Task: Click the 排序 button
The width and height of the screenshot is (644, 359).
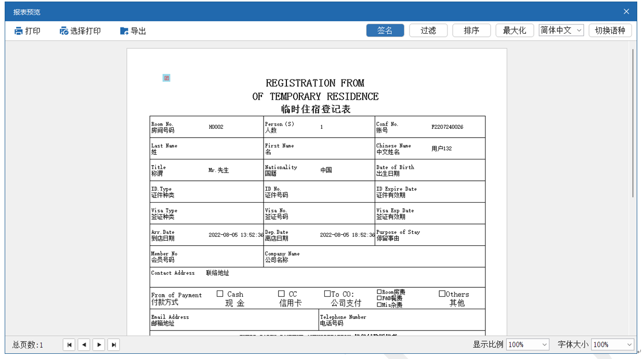Action: [x=471, y=31]
